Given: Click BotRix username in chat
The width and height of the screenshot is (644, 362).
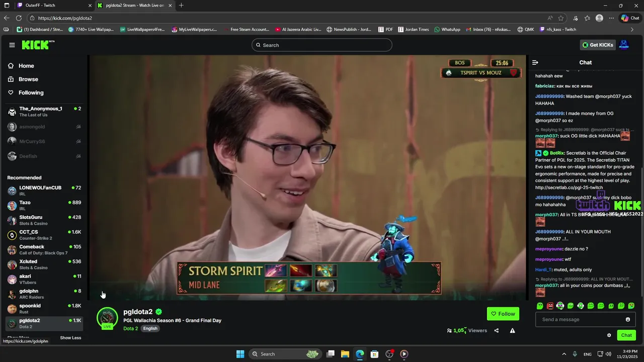Looking at the screenshot, I should 557,153.
